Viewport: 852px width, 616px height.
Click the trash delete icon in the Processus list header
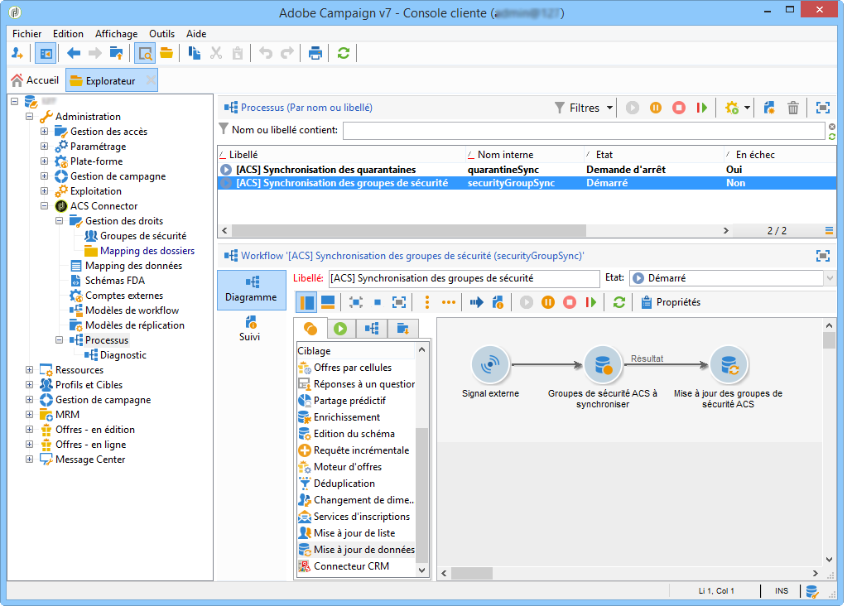tap(793, 108)
